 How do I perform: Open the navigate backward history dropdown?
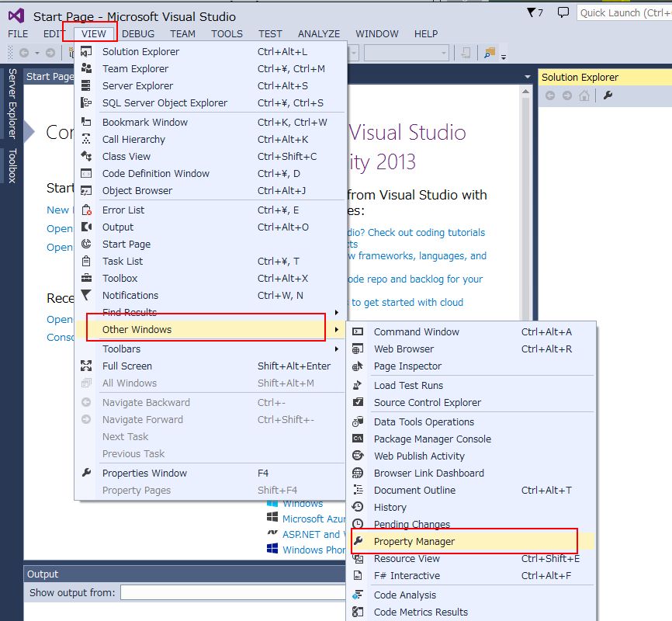(37, 54)
